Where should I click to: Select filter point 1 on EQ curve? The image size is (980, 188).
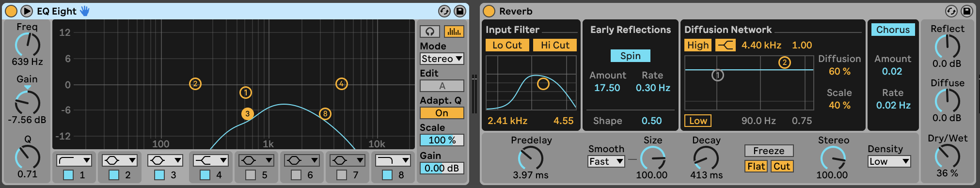(x=246, y=93)
